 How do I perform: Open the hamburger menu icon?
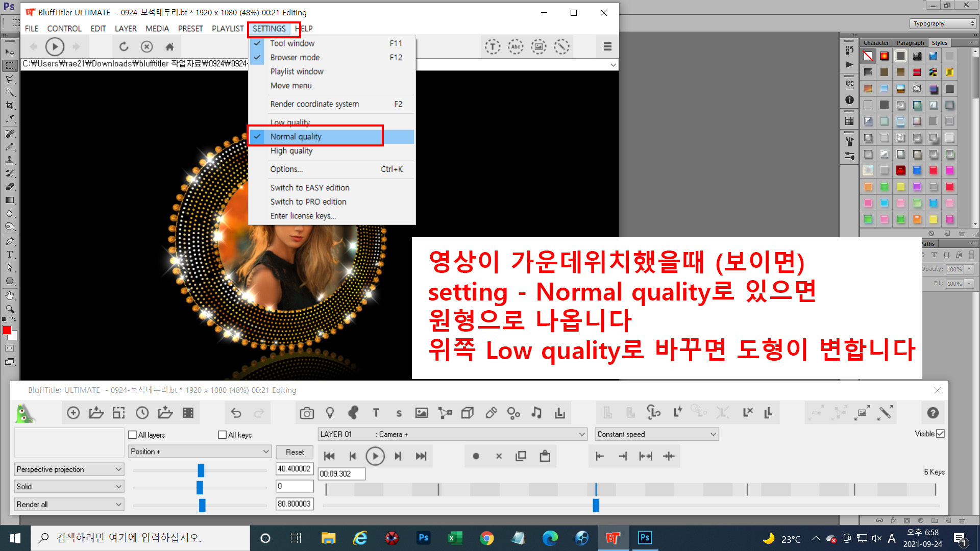tap(607, 46)
